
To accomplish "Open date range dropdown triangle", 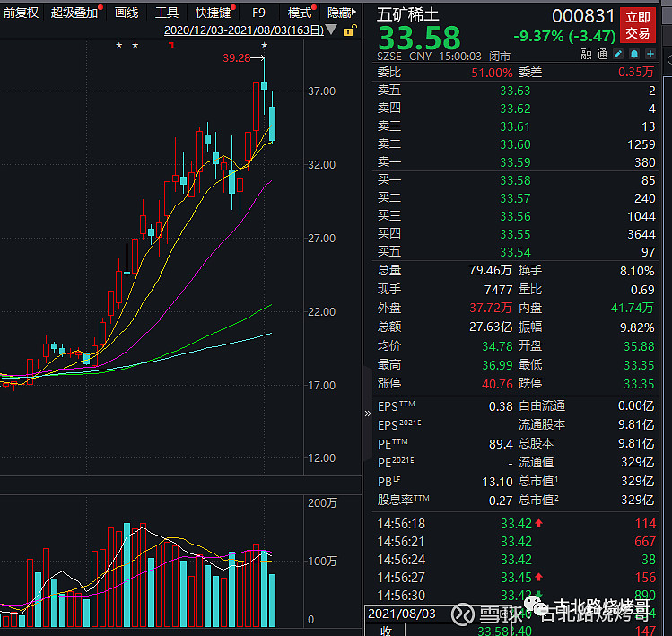I will (331, 30).
